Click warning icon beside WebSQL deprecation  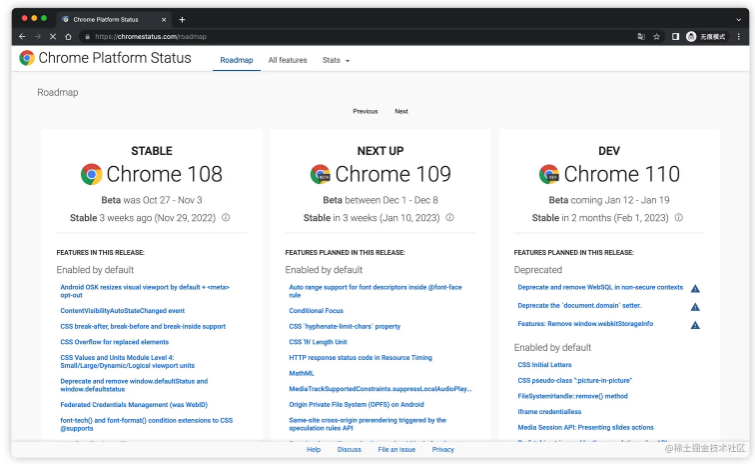[x=695, y=289]
